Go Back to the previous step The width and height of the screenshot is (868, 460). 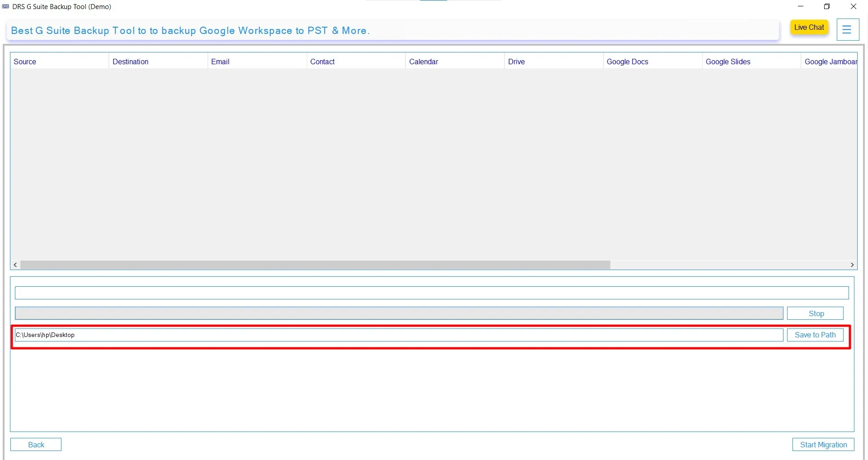point(36,445)
